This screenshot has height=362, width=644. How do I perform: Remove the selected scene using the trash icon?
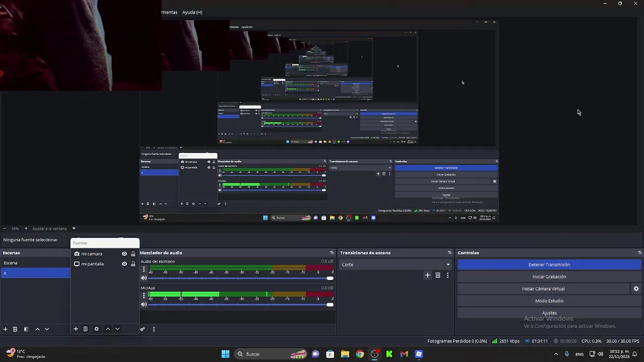click(15, 329)
